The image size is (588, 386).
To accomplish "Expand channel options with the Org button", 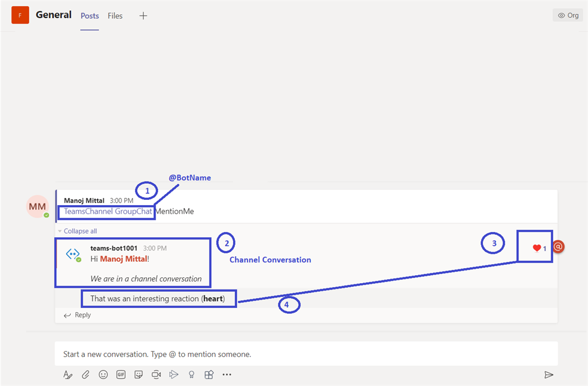I will tap(567, 15).
